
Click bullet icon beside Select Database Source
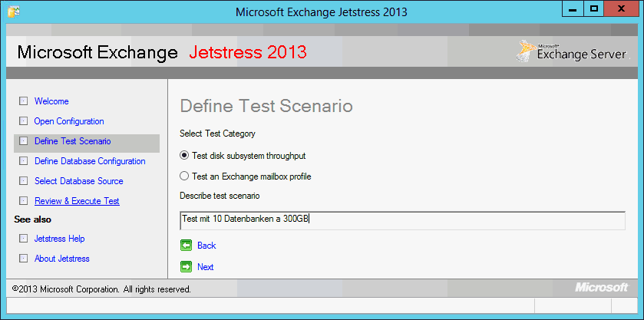pyautogui.click(x=23, y=181)
